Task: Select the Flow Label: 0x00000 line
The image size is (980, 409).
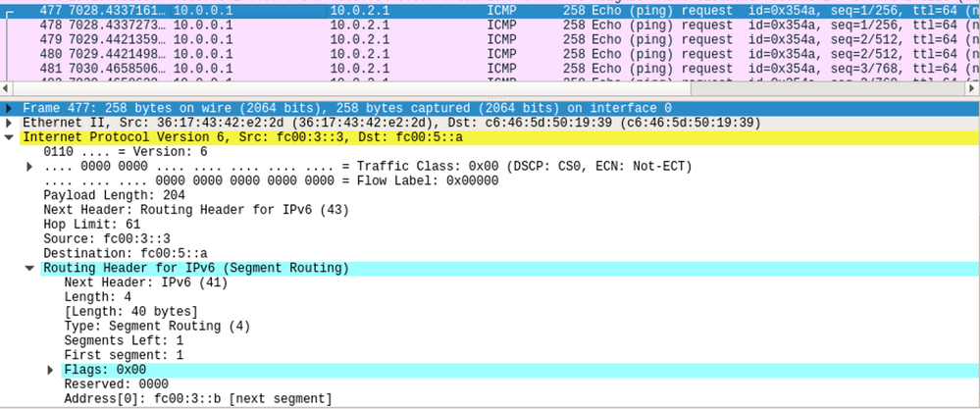Action: [x=272, y=181]
